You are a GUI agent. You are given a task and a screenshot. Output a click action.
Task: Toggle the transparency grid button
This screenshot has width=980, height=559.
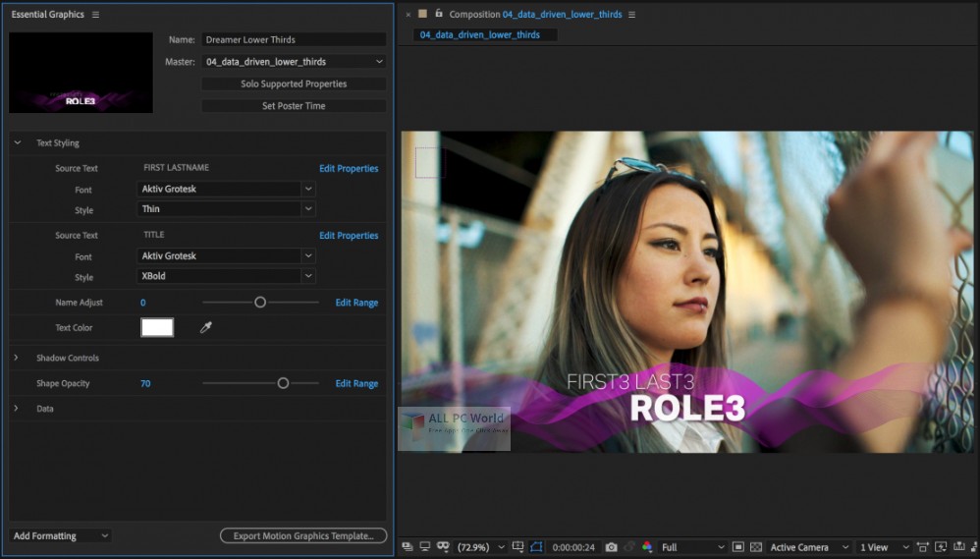tap(755, 547)
